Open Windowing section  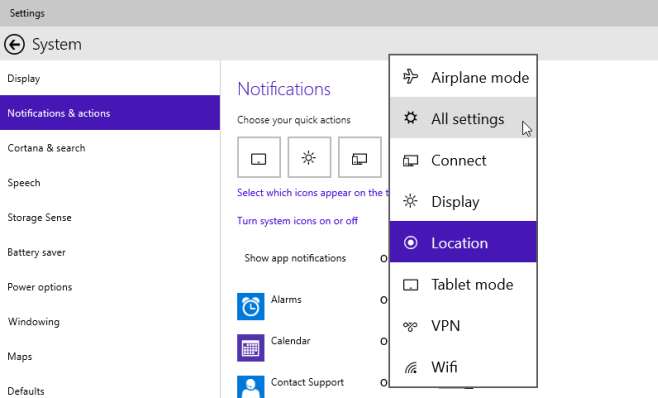[110, 322]
